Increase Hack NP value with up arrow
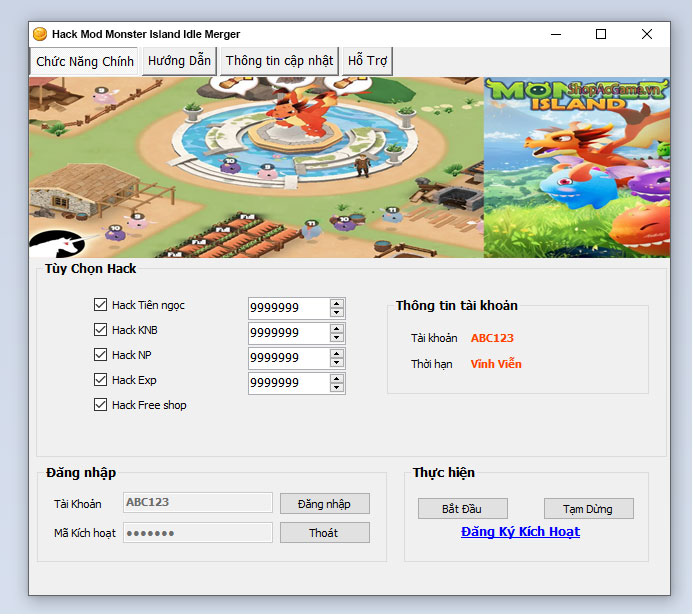693x616 pixels. tap(337, 354)
